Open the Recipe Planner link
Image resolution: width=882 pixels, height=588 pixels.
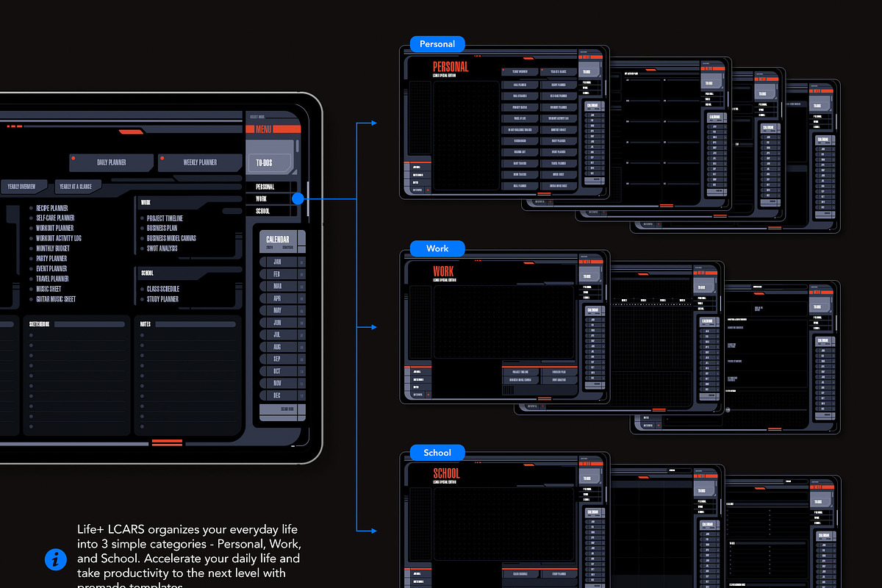tap(51, 208)
